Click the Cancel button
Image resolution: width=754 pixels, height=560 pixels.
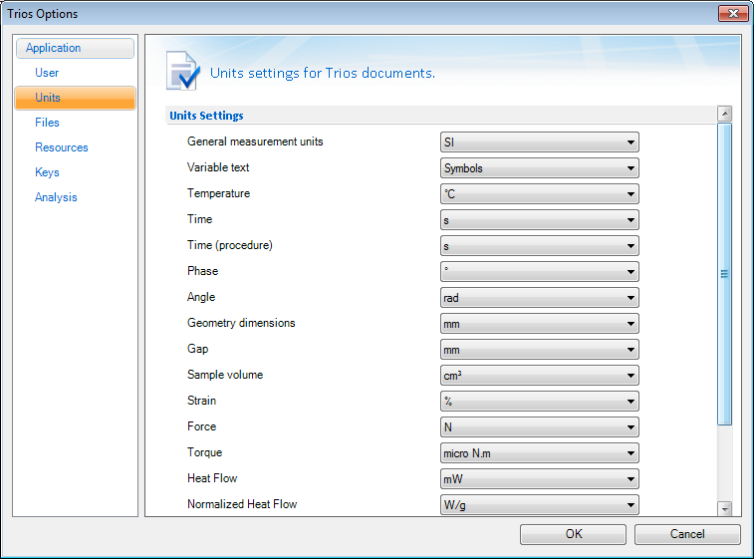pyautogui.click(x=687, y=534)
